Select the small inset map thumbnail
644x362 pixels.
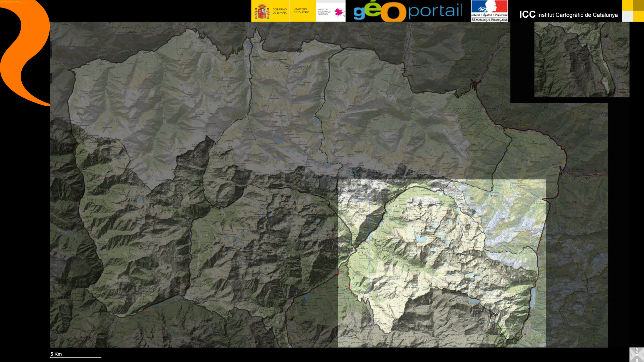[x=582, y=59]
